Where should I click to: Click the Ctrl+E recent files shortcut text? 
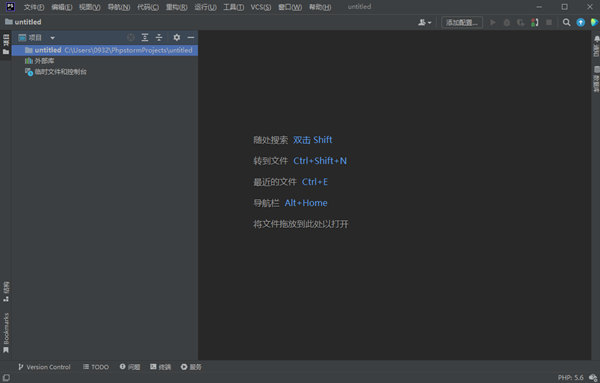pyautogui.click(x=315, y=182)
